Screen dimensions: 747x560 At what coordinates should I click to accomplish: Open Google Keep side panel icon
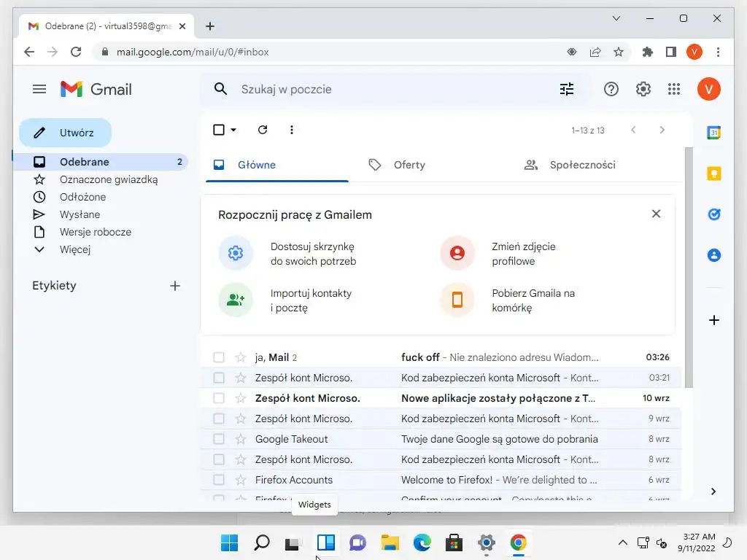click(x=713, y=174)
